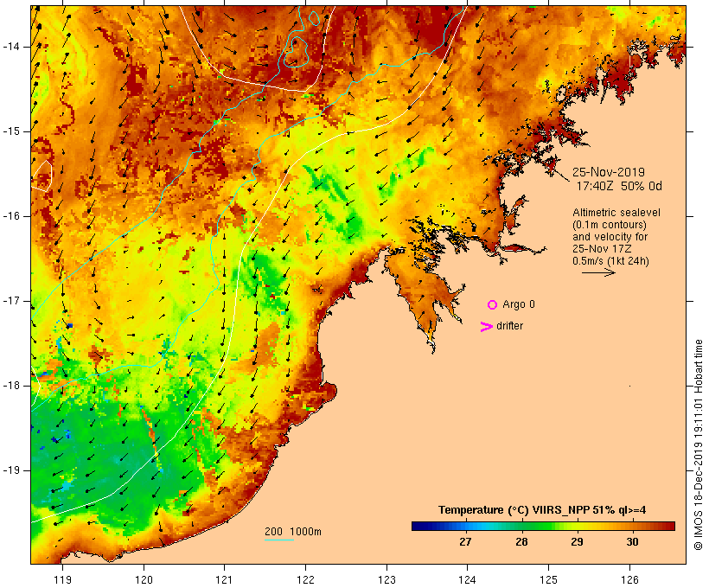Screen dimensions: 709x588
Task: Click longitude axis label 120
Action: tap(144, 579)
